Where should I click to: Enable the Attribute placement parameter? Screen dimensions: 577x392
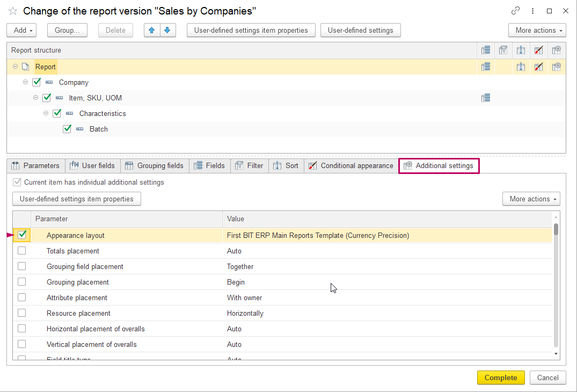21,297
